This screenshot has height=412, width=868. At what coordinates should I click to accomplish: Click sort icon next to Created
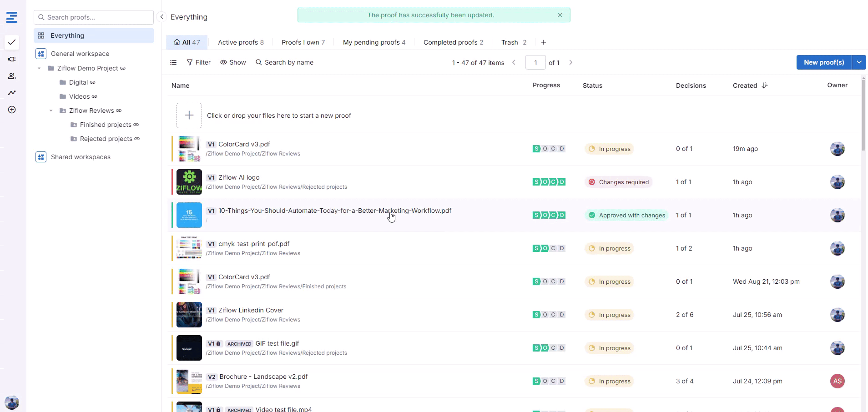765,85
